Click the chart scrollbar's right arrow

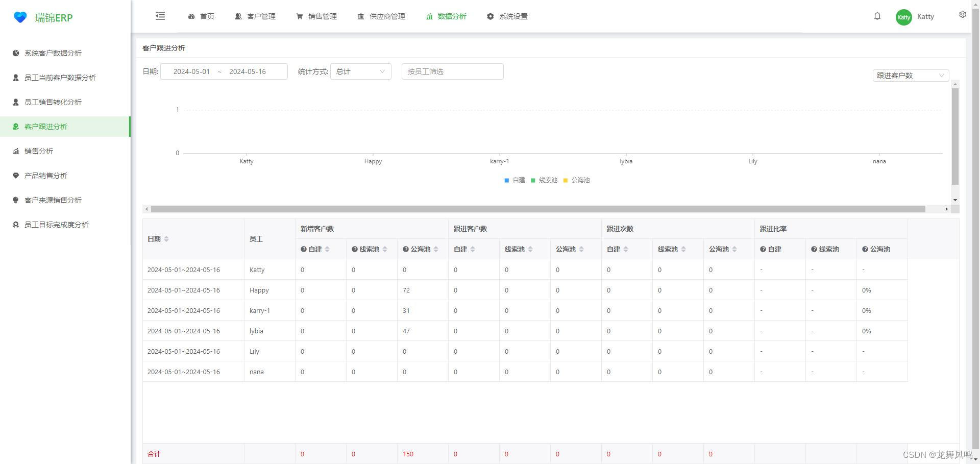click(x=946, y=209)
